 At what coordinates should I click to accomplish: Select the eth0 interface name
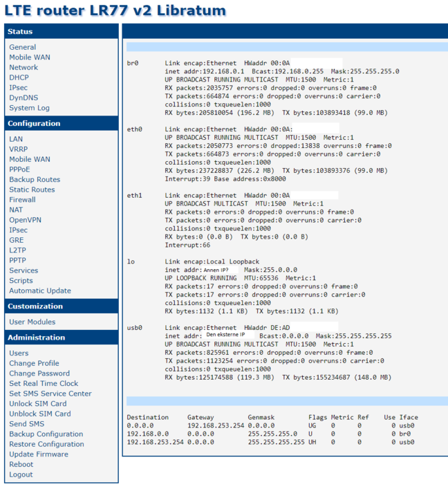(135, 129)
